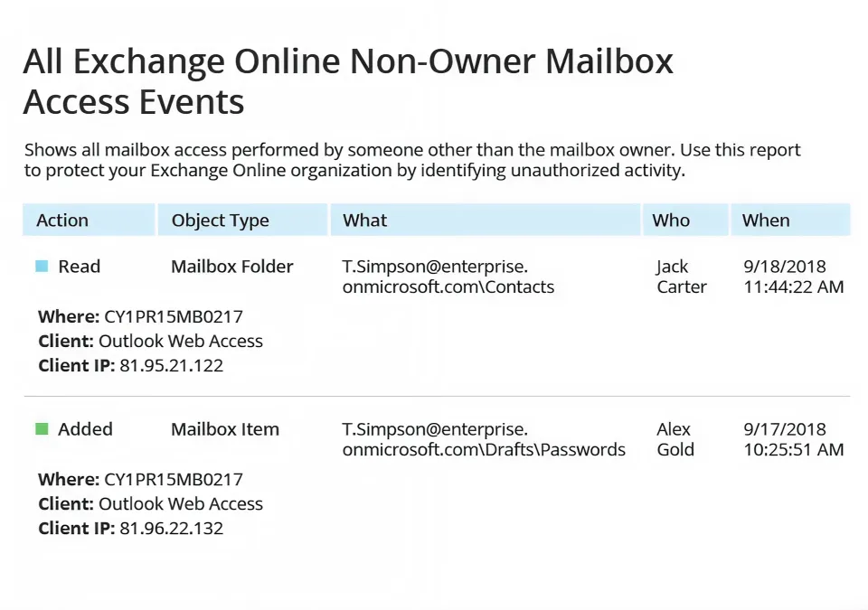Click the Mailbox Item object type label
This screenshot has height=610, width=868.
point(224,428)
